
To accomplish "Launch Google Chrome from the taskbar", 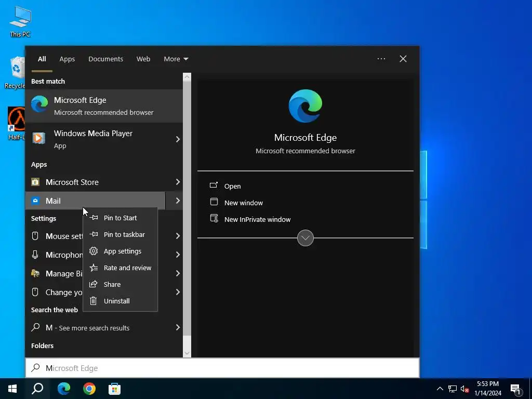I will [x=89, y=389].
